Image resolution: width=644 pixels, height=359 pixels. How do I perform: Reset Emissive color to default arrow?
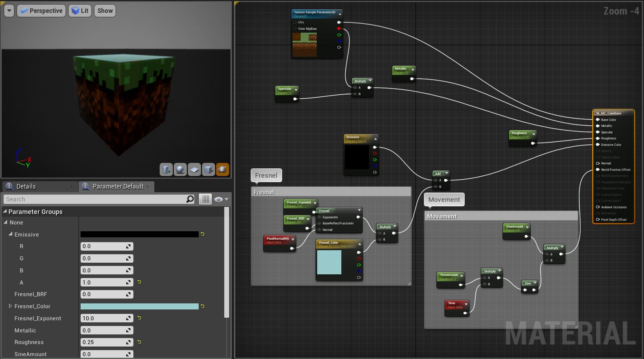coord(203,234)
